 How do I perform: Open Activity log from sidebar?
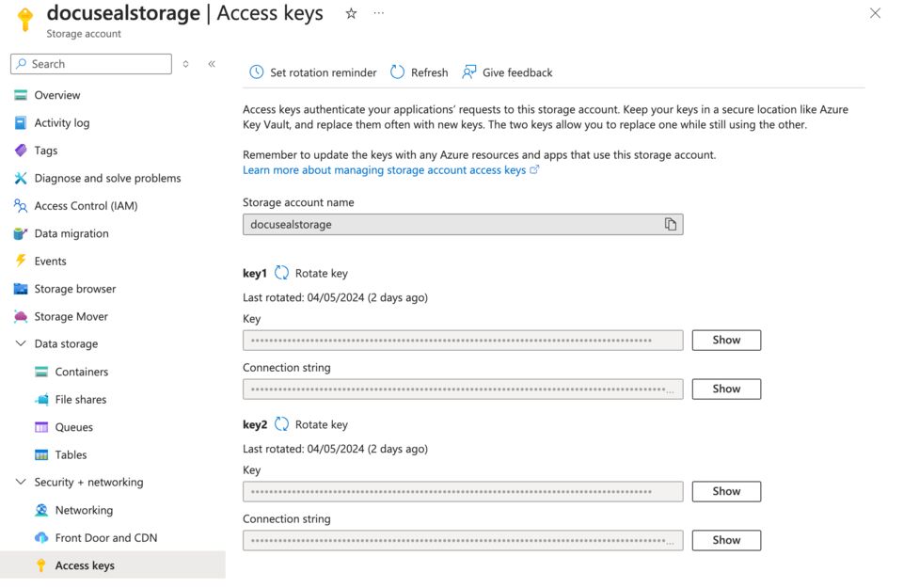[62, 122]
